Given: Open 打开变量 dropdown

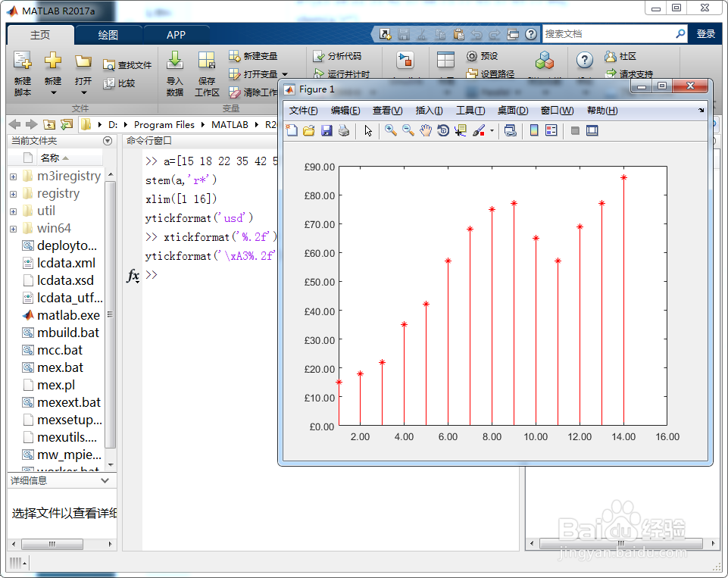Looking at the screenshot, I should (285, 74).
